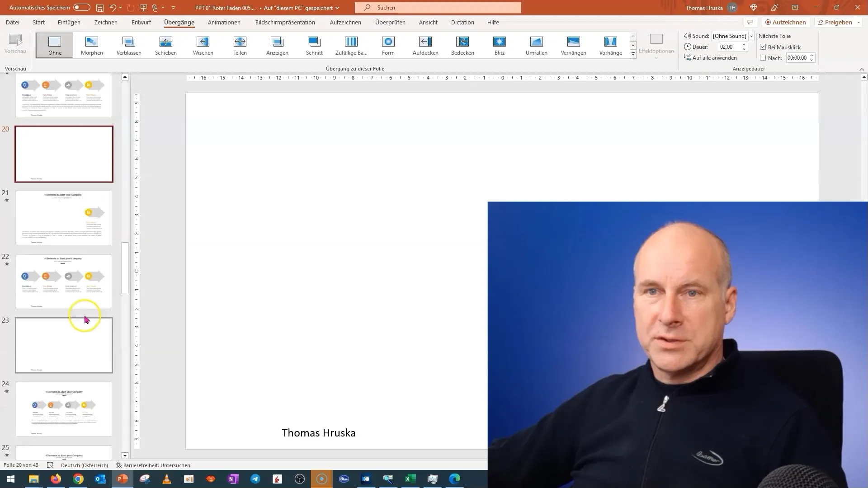Select the Umfallen transition

pyautogui.click(x=537, y=45)
